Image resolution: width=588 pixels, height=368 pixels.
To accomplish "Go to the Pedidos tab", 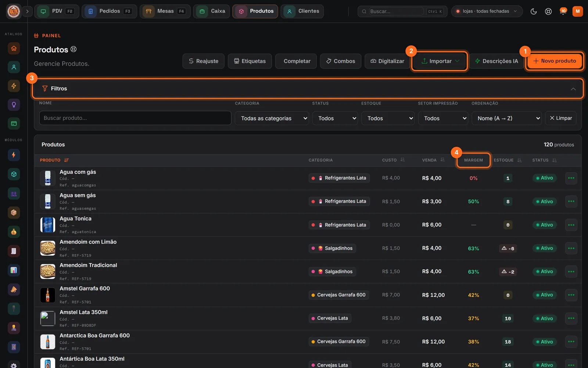I will pos(109,11).
